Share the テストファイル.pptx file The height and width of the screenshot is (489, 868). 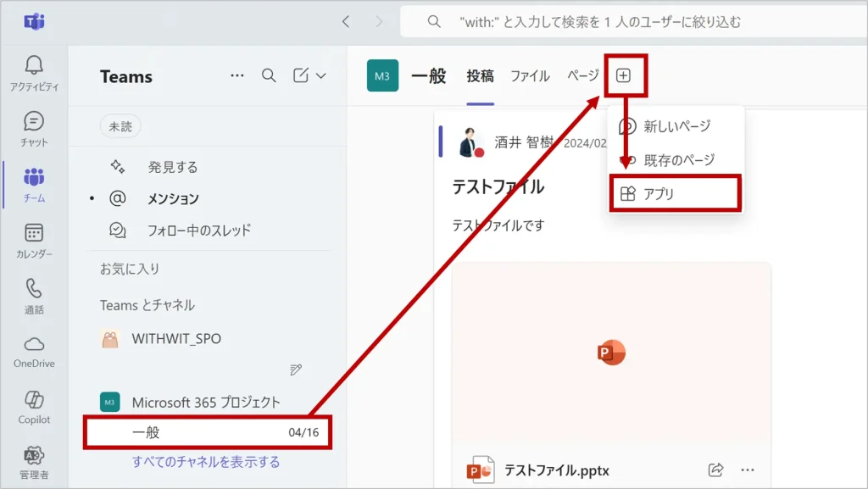pos(715,470)
